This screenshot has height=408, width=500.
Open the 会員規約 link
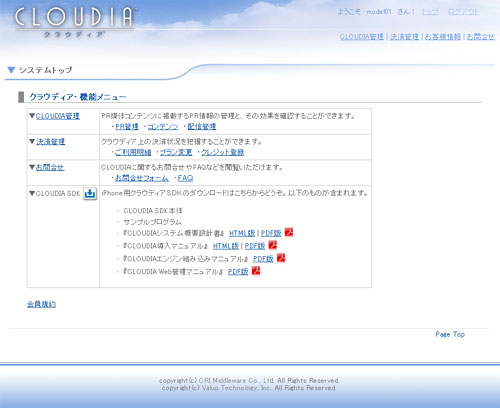point(41,304)
